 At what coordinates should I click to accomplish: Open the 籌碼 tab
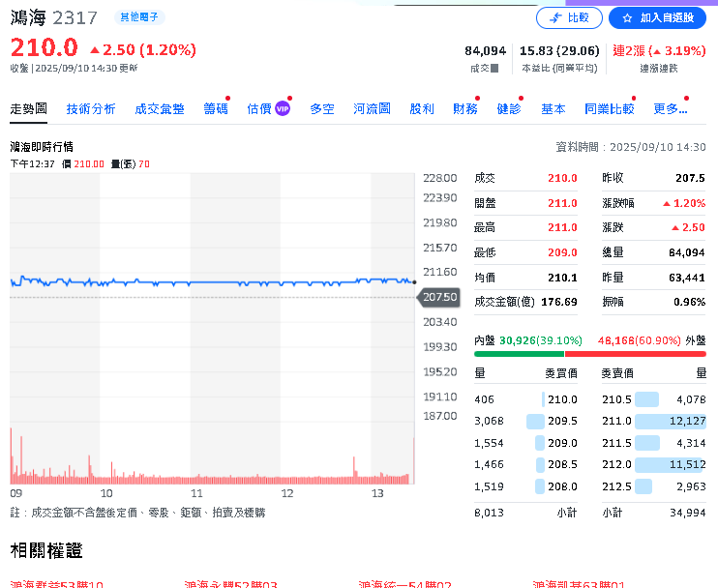click(x=216, y=109)
